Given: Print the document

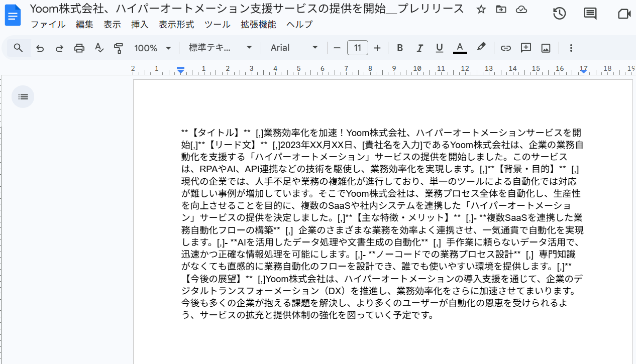Looking at the screenshot, I should pos(79,48).
